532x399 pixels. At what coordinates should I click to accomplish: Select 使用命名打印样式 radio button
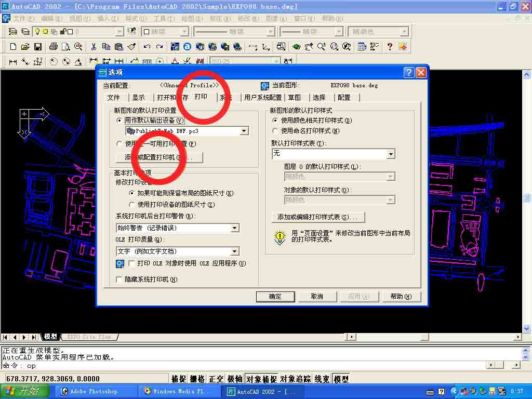tap(275, 130)
